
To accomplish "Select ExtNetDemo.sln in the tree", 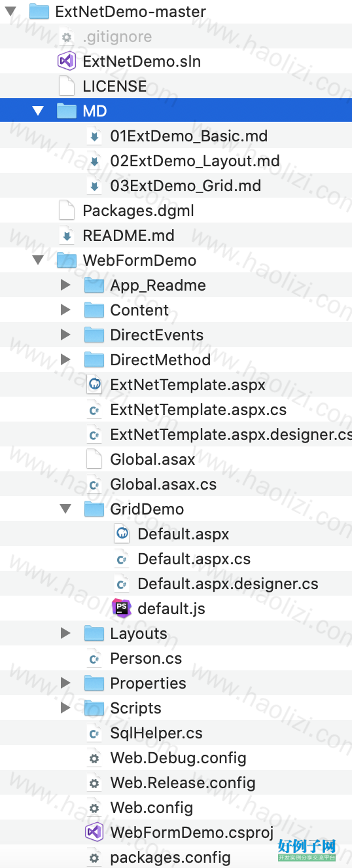I will click(141, 62).
